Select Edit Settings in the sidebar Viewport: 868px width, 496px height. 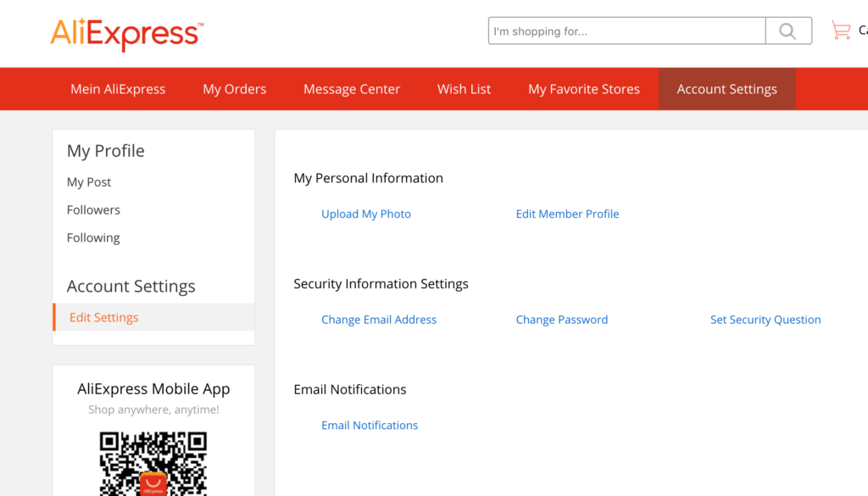click(x=154, y=317)
